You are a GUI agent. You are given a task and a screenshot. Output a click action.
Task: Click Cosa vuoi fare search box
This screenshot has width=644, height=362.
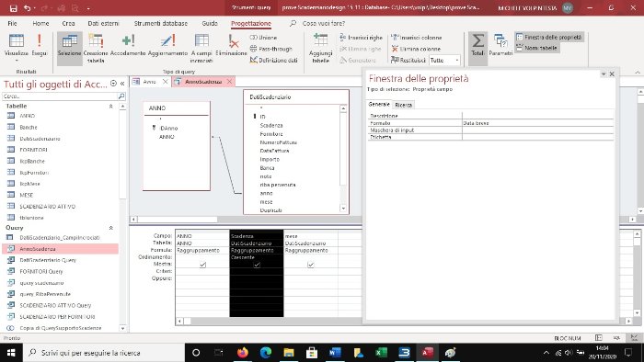[x=324, y=23]
